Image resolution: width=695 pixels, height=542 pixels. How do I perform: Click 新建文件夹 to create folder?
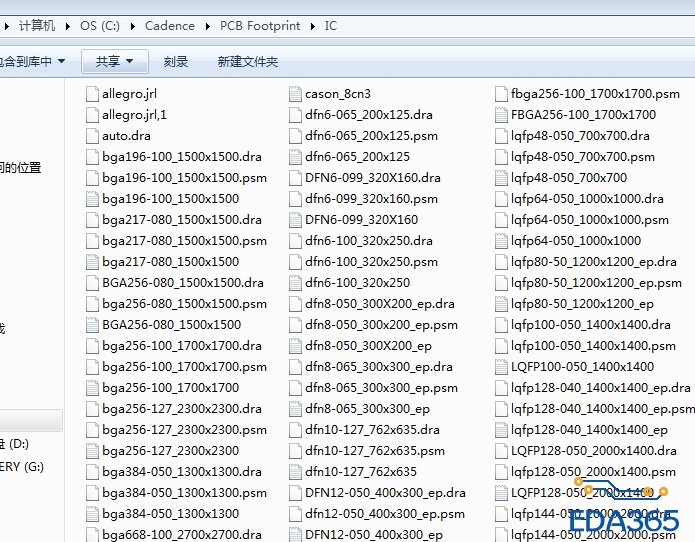[248, 61]
